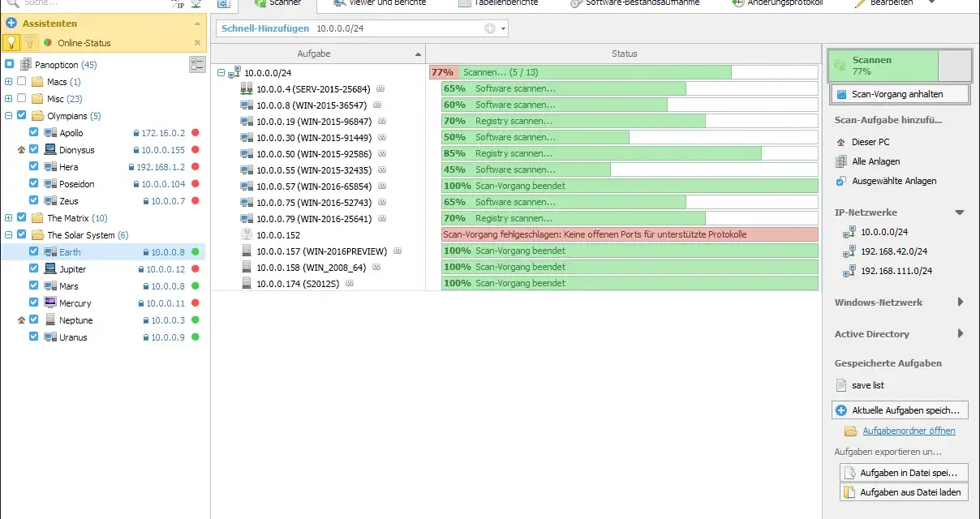
Task: Uncheck The Matrix folder checkbox
Action: (x=22, y=218)
